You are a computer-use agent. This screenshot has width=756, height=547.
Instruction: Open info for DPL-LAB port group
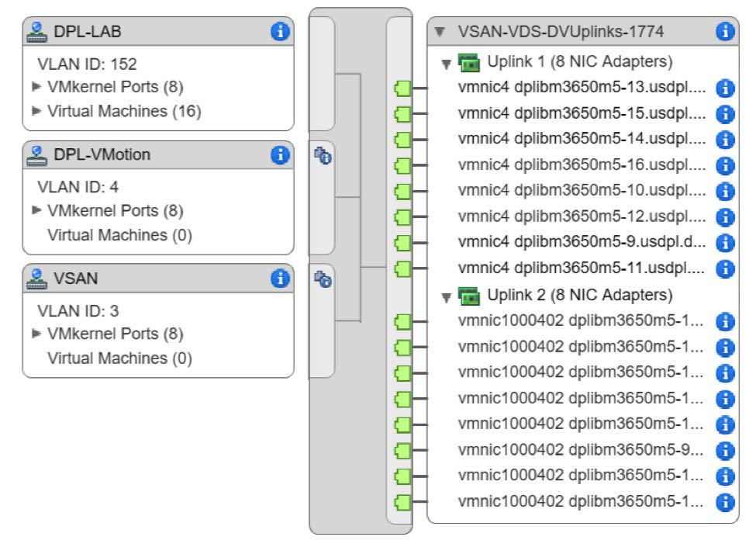coord(280,32)
